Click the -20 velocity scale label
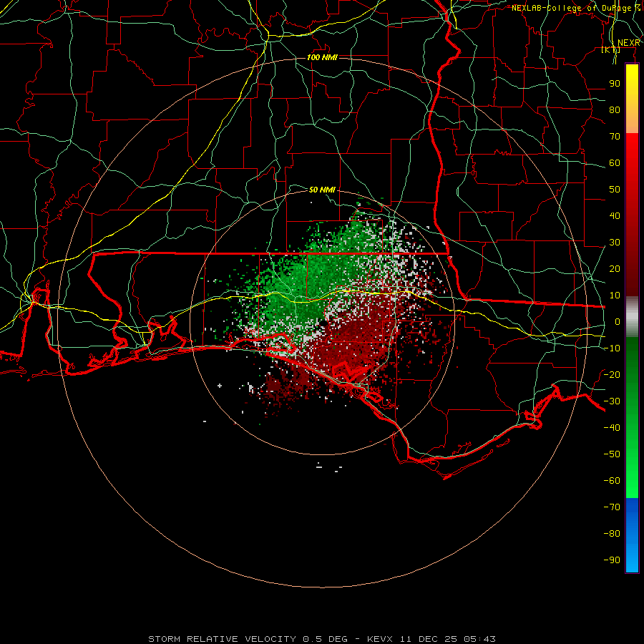Screen dimensions: 644x644 (612, 375)
